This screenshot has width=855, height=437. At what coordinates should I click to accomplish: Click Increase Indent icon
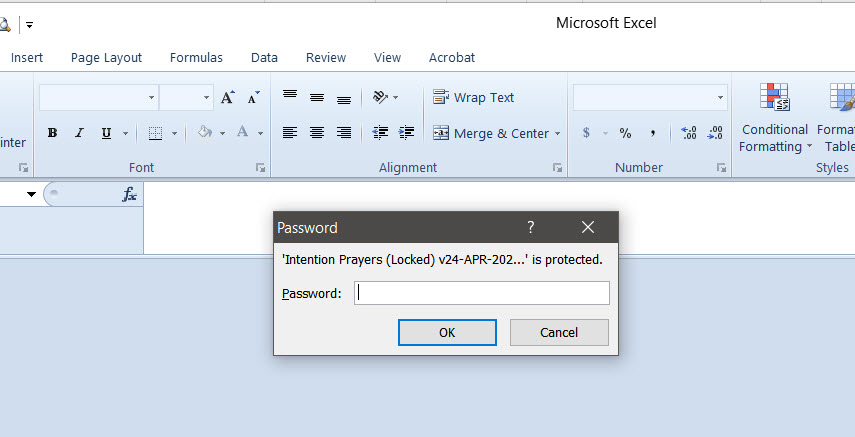407,133
